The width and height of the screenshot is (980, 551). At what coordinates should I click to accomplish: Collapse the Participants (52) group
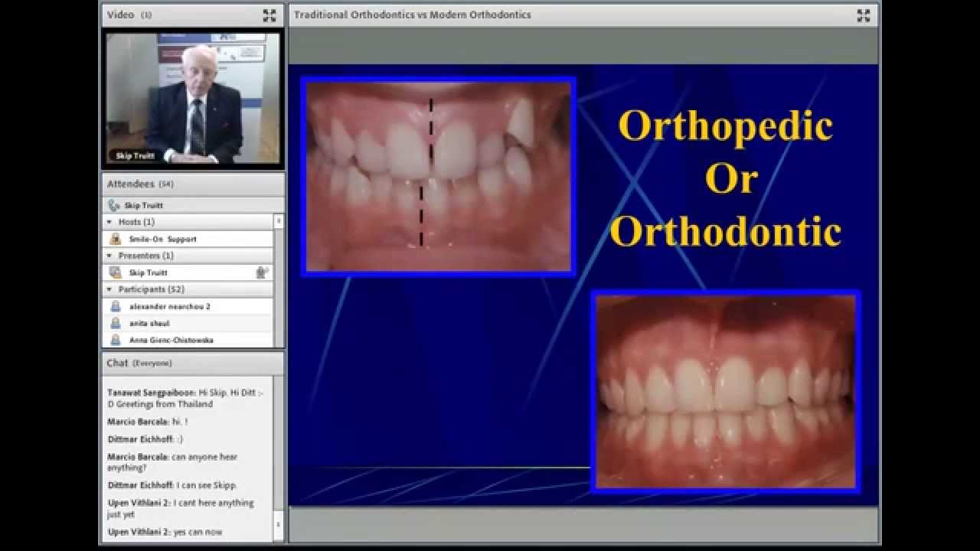click(109, 289)
